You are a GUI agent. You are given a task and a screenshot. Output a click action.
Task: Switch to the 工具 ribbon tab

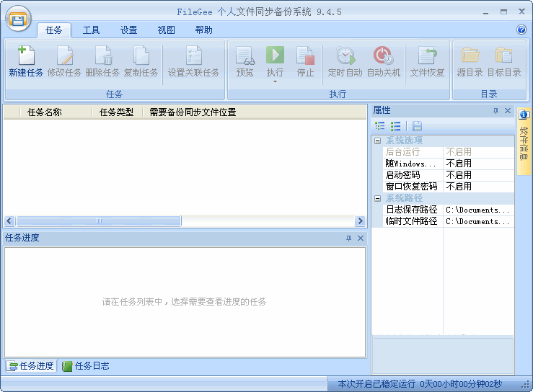click(92, 30)
